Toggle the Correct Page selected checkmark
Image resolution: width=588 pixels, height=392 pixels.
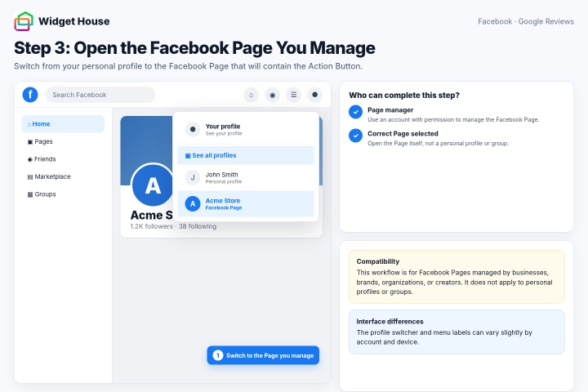(355, 136)
